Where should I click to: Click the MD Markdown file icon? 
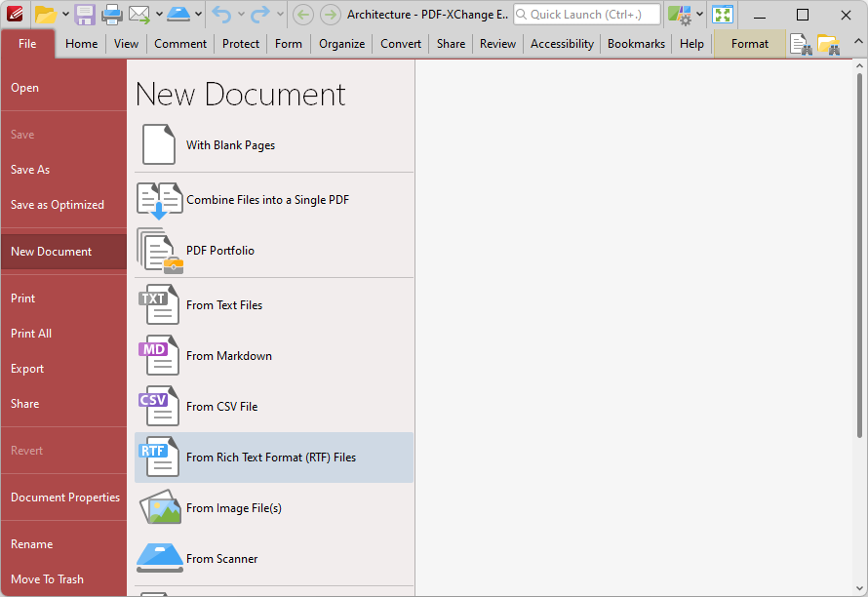[159, 355]
